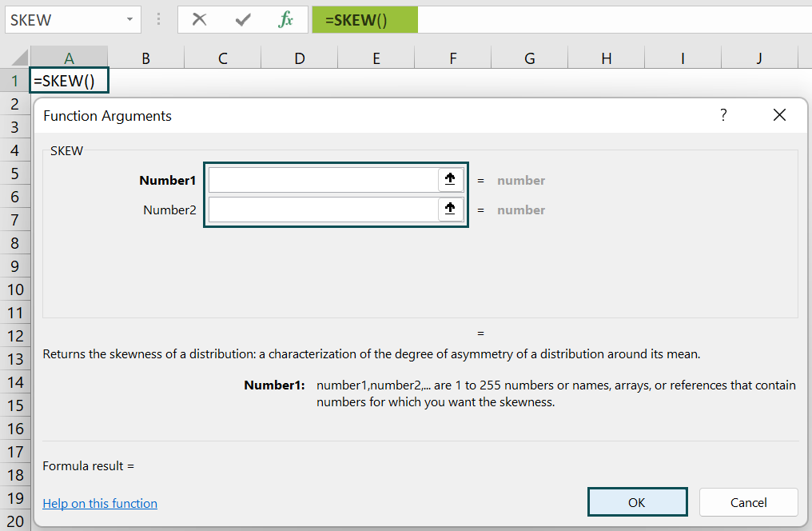Viewport: 812px width, 531px height.
Task: Select column C header
Action: (223, 58)
